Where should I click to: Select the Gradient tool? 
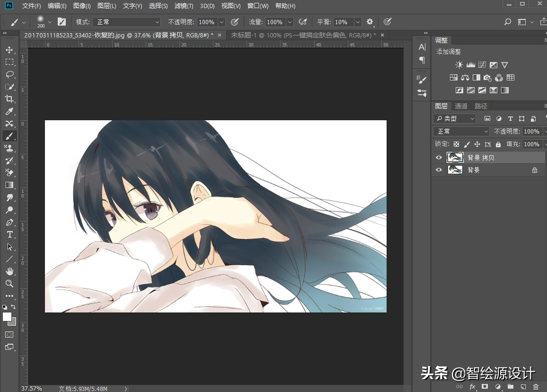click(9, 185)
